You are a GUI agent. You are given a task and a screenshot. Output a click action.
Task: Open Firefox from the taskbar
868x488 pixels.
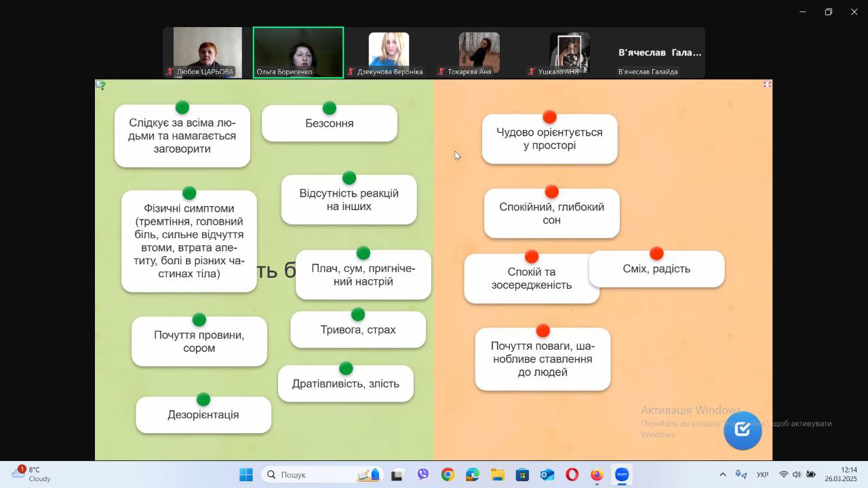(597, 474)
